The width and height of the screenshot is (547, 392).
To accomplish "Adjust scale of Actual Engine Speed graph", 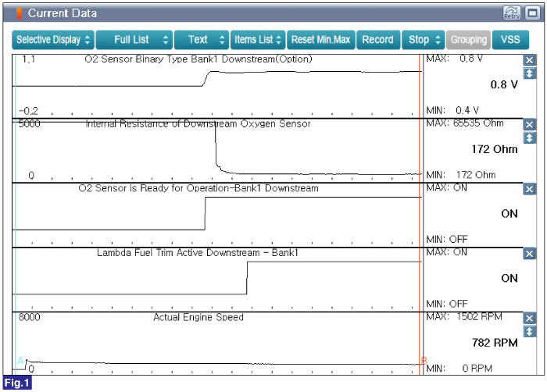I will pyautogui.click(x=529, y=331).
